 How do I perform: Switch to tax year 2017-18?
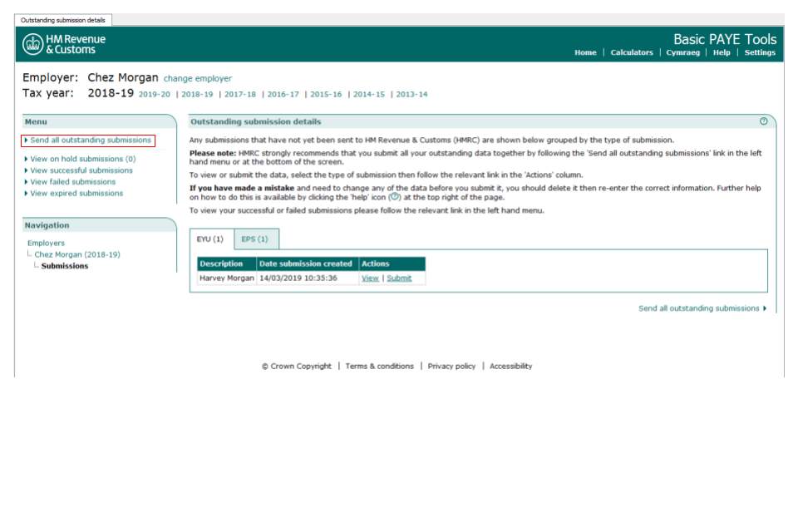point(240,94)
